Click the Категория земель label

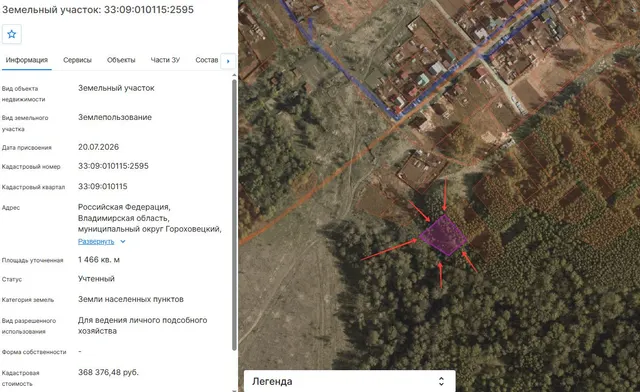(x=28, y=300)
